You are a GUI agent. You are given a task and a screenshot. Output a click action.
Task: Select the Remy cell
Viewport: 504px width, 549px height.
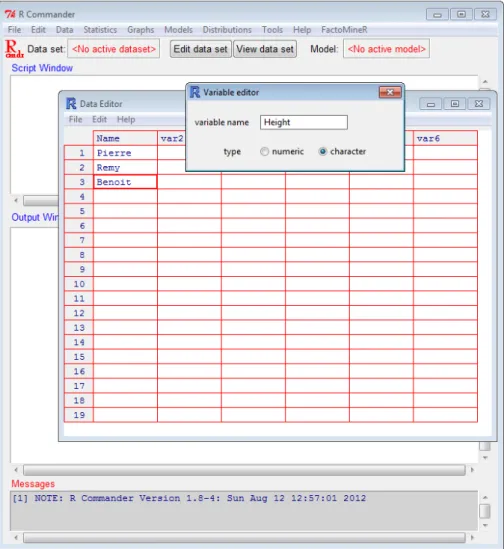pos(125,168)
